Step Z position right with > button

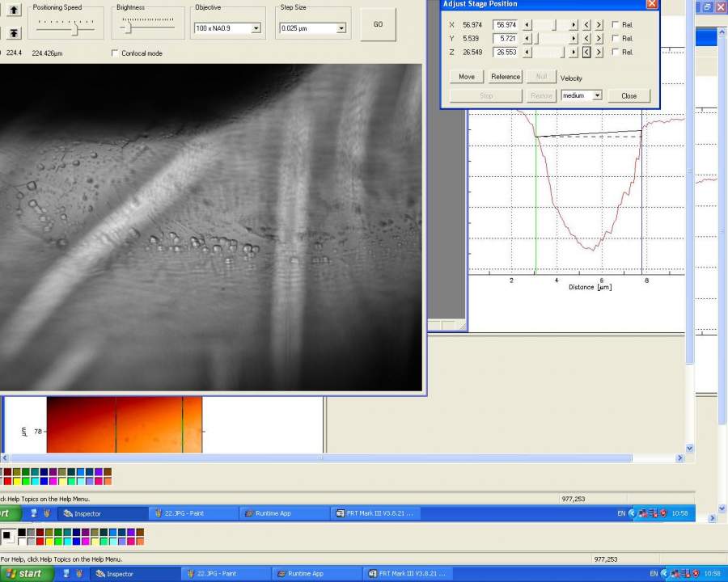coord(599,53)
